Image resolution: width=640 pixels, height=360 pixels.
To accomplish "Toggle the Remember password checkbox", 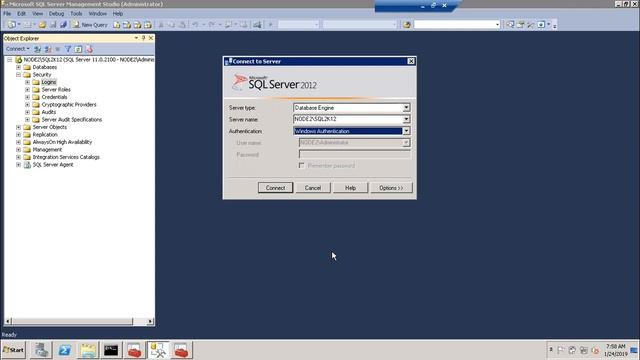I will (x=302, y=165).
